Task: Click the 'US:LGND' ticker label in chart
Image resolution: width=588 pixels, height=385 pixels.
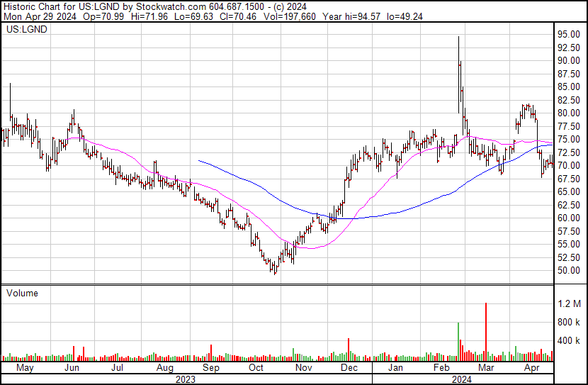Action: [27, 29]
